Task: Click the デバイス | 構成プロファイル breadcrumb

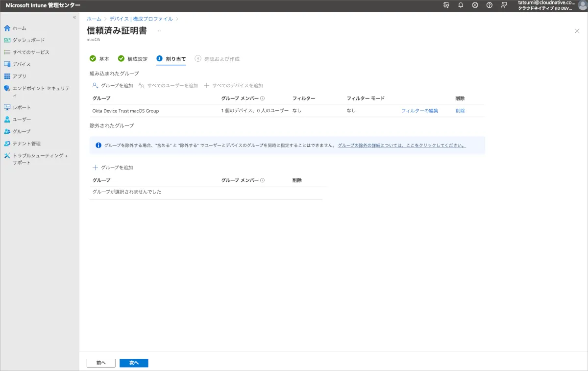Action: [x=141, y=19]
